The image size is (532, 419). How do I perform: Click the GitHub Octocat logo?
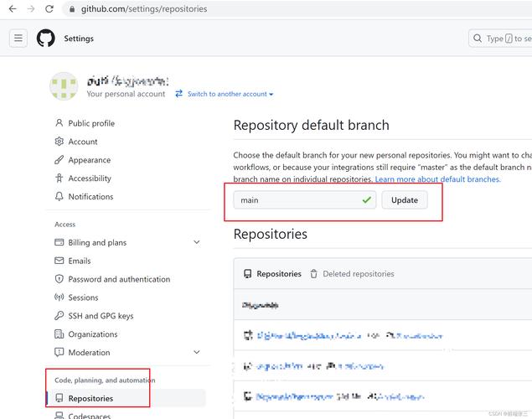click(45, 39)
